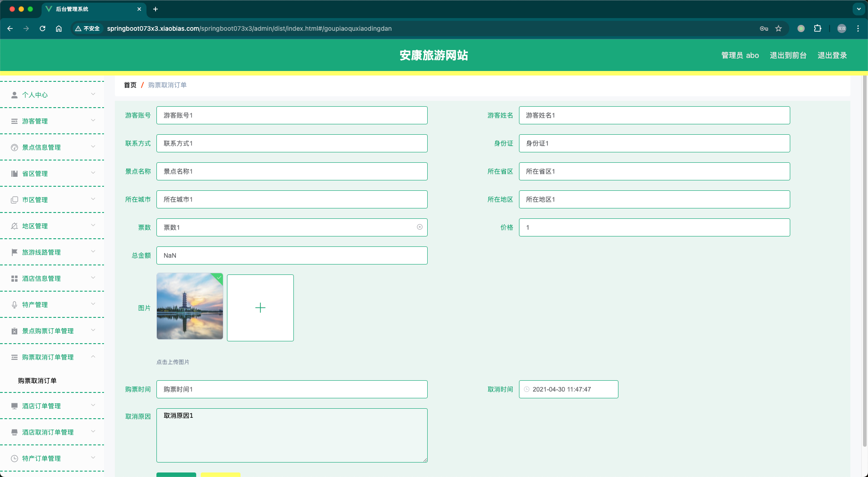Viewport: 868px width, 477px height.
Task: Click the plus icon to upload an image
Action: click(x=260, y=308)
